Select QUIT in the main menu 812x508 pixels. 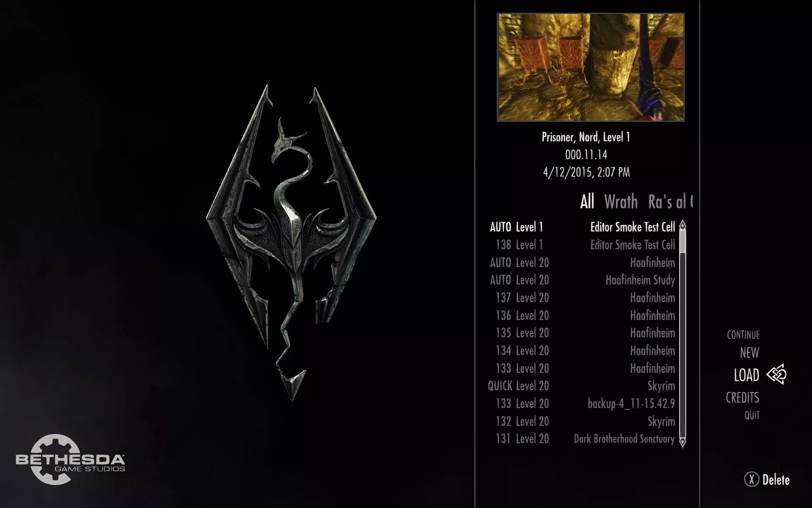point(752,415)
